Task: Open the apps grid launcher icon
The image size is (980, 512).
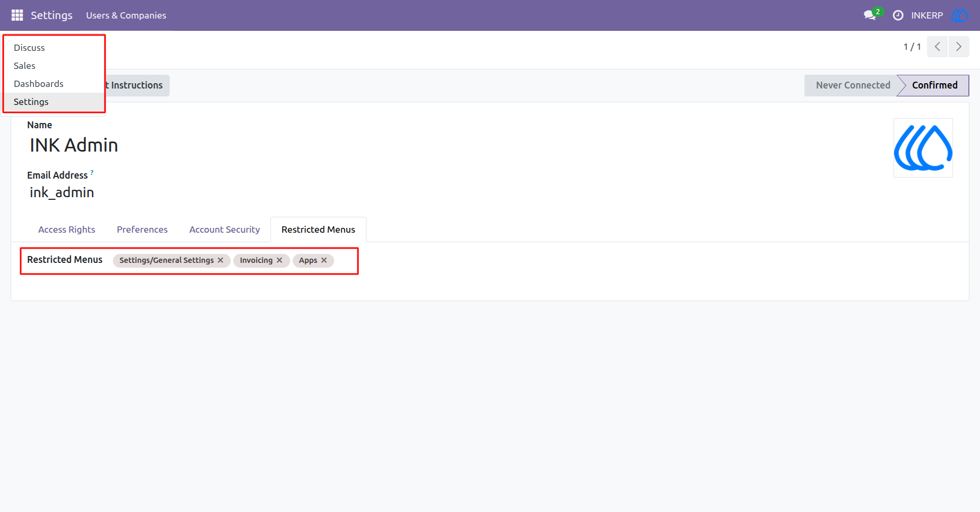Action: pyautogui.click(x=17, y=15)
